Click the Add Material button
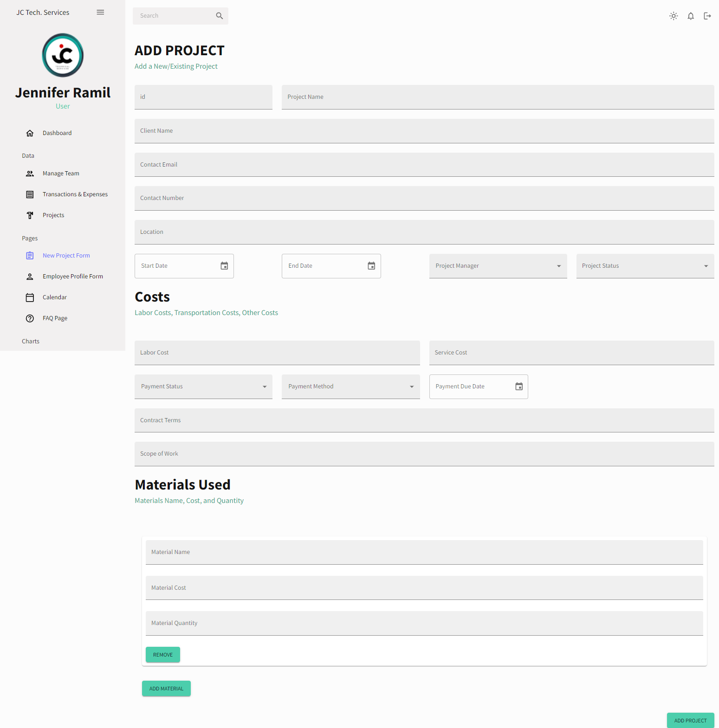The width and height of the screenshot is (719, 728). point(166,689)
